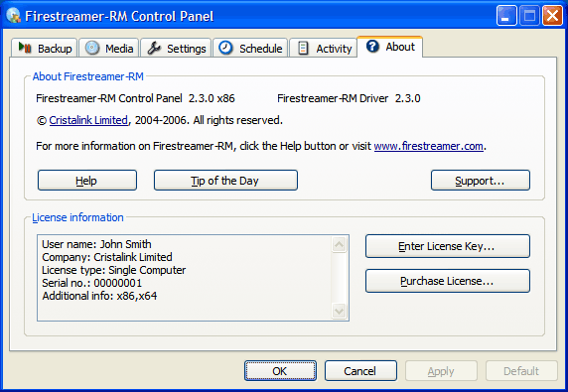
Task: Minimize the Firestreamer-RM Control Panel window
Action: 506,16
